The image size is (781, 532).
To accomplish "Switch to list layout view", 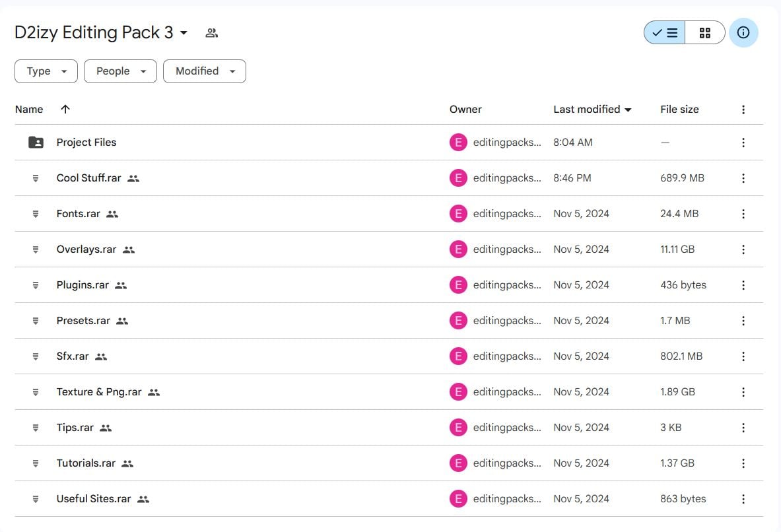I will pos(664,33).
